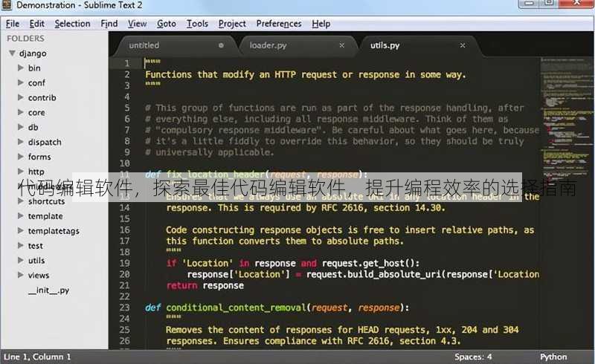The image size is (595, 364).
Task: Close the utils.py tab
Action: (x=462, y=45)
